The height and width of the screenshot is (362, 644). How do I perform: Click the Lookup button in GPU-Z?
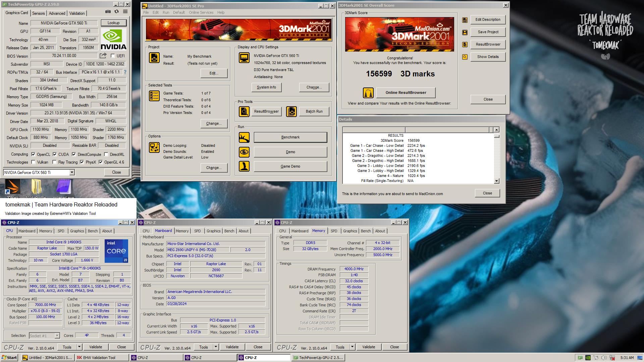113,23
